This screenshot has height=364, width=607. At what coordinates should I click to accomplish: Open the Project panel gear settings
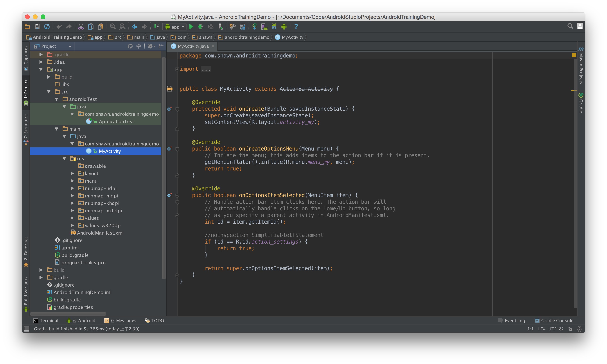click(x=151, y=46)
